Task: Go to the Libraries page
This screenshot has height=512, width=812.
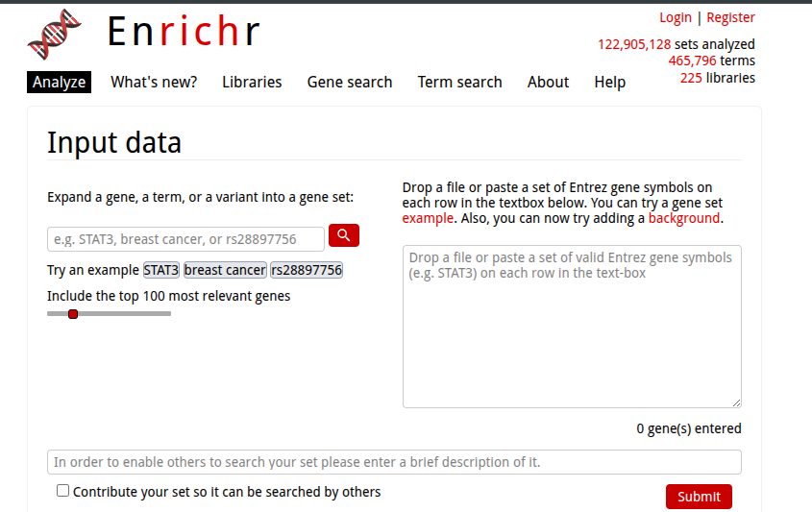Action: [252, 83]
